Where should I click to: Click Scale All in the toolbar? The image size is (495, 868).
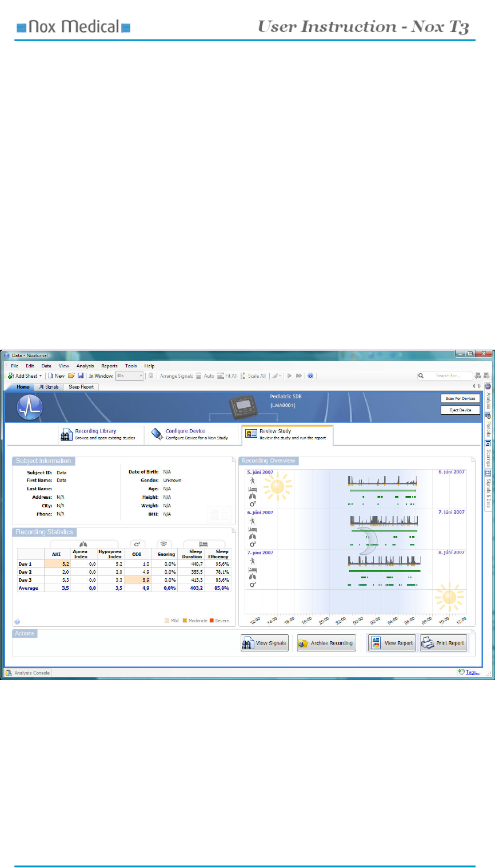click(253, 376)
